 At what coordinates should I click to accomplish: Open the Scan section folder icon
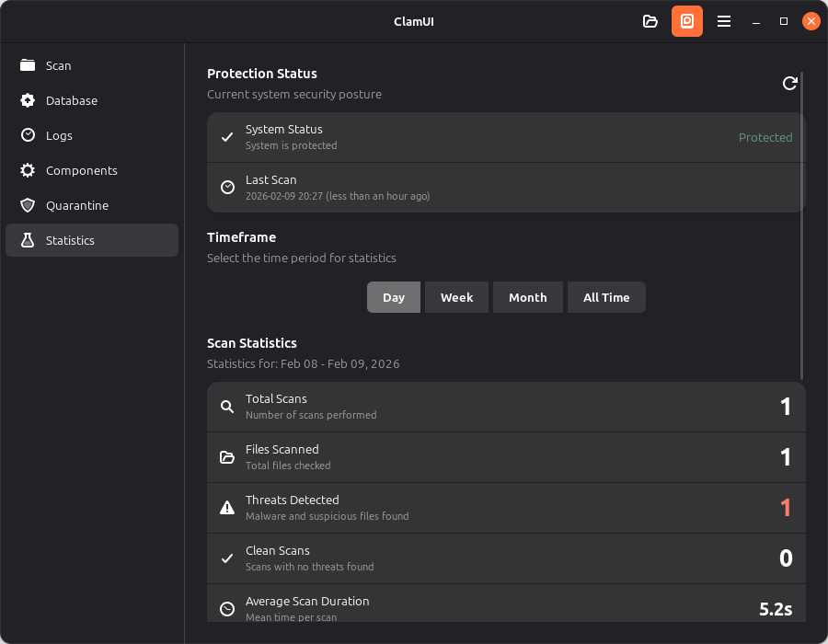pos(28,65)
